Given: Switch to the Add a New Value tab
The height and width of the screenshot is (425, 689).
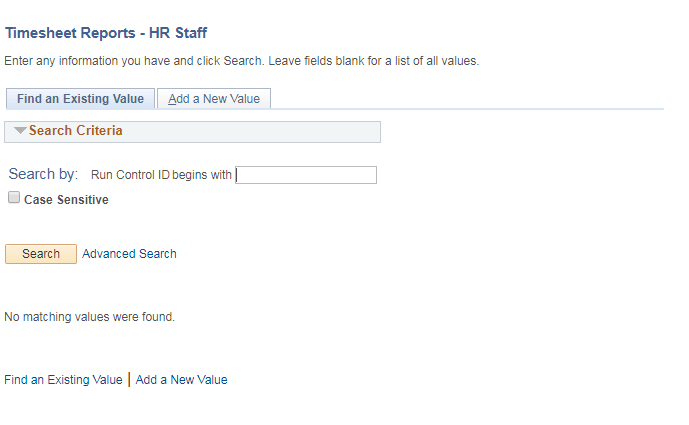Looking at the screenshot, I should [214, 99].
